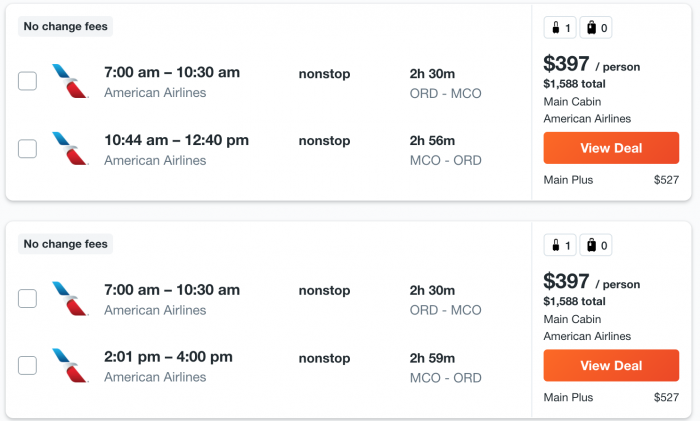700x421 pixels.
Task: Select the 2:01 pm – 4:00 pm flight checkbox
Action: click(x=27, y=366)
